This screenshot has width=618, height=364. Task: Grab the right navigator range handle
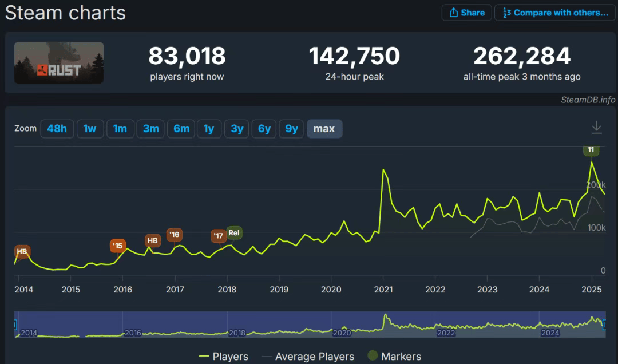point(604,325)
